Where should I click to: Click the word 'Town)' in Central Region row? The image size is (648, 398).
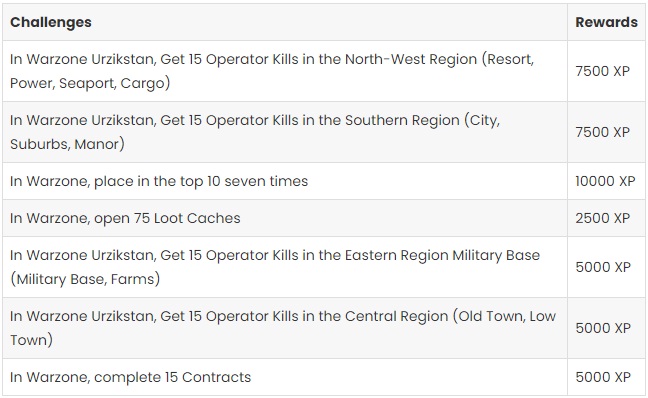pyautogui.click(x=31, y=340)
